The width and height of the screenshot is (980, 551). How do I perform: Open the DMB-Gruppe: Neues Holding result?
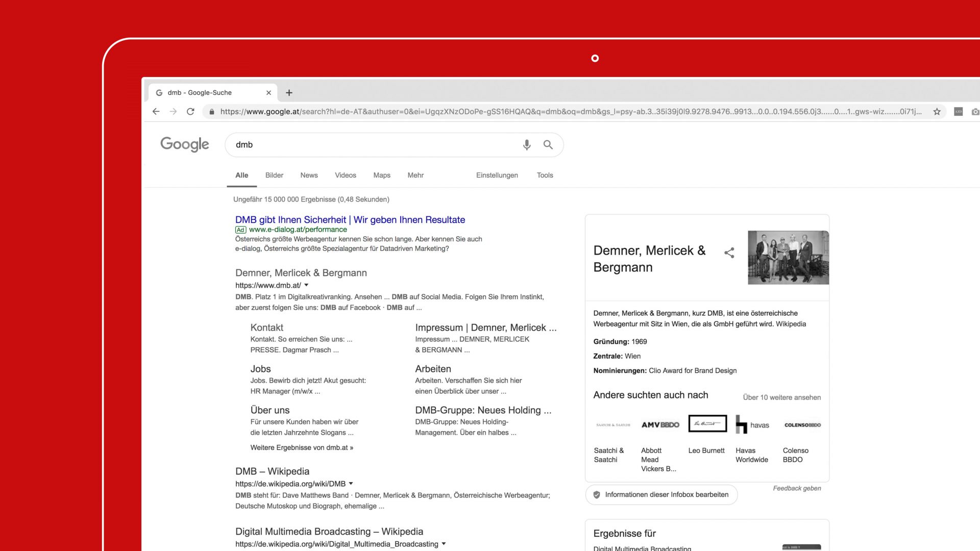(483, 410)
